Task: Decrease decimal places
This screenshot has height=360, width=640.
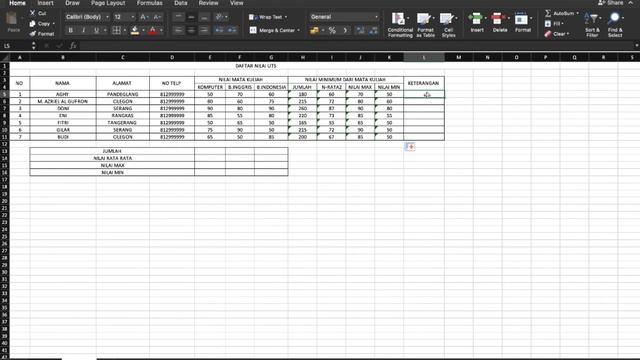Action: 373,31
